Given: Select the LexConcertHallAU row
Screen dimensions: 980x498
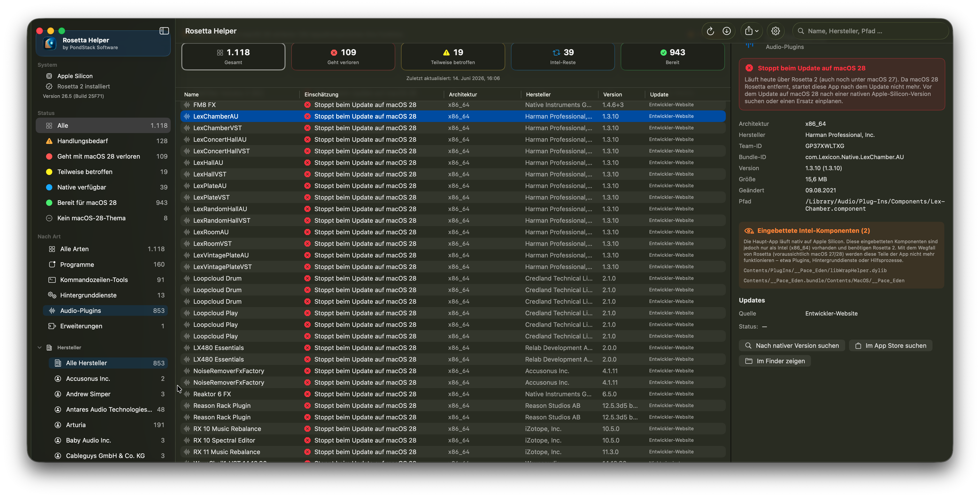Looking at the screenshot, I should pyautogui.click(x=453, y=140).
